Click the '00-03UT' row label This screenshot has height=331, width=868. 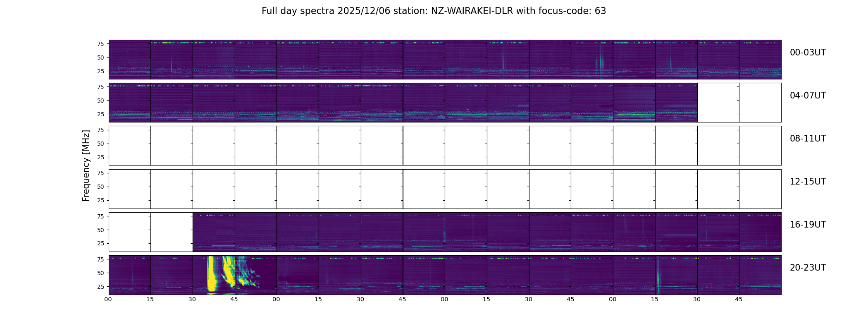(808, 53)
